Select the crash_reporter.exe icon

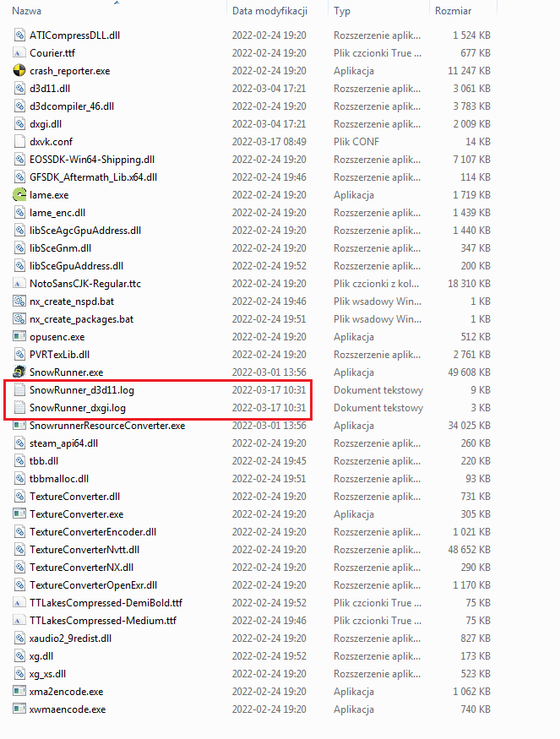(19, 71)
